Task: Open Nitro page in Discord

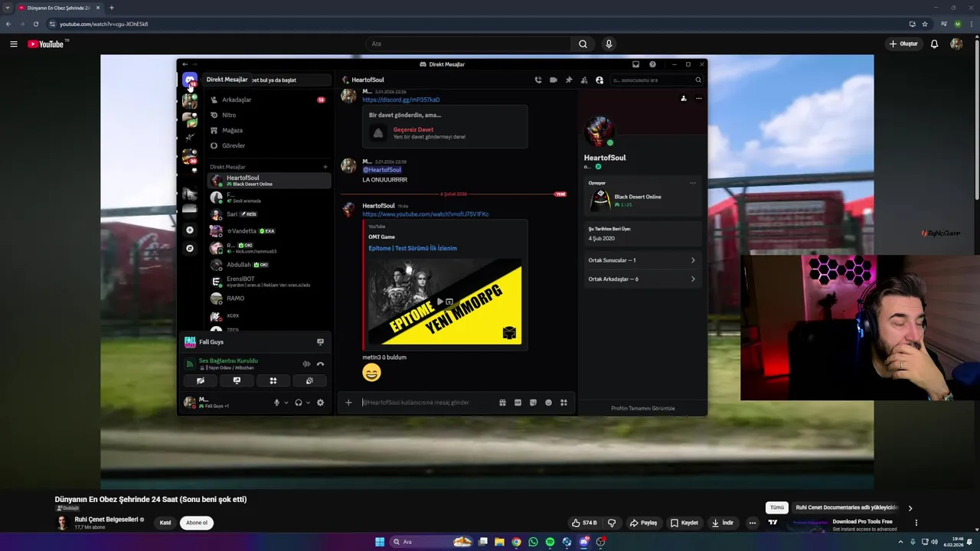Action: pos(268,115)
